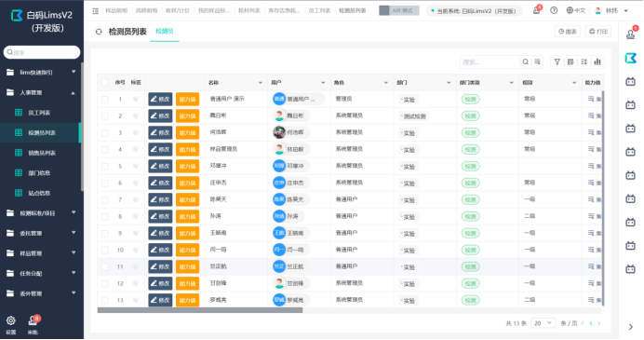644x340 pixels.
Task: Toggle the tag heart icon in row 6
Action: point(136,184)
